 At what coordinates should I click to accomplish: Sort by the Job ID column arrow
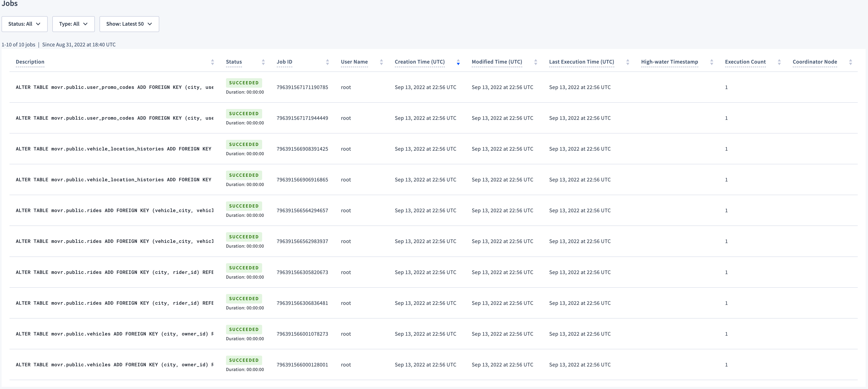(327, 62)
